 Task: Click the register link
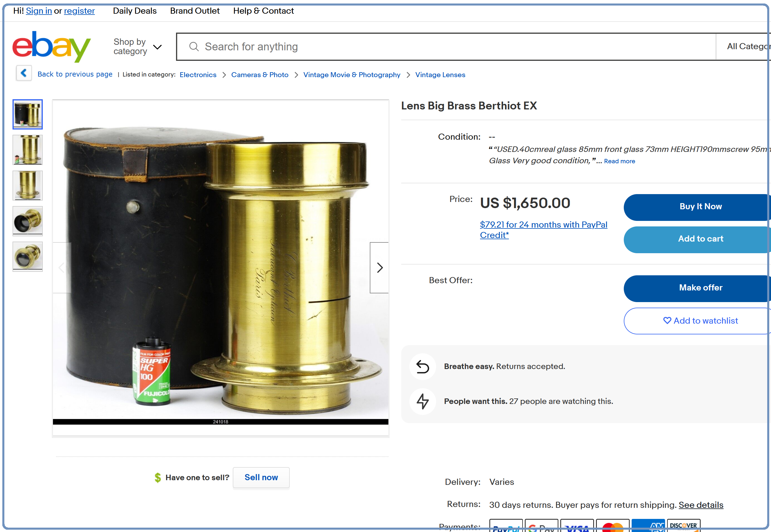point(79,11)
